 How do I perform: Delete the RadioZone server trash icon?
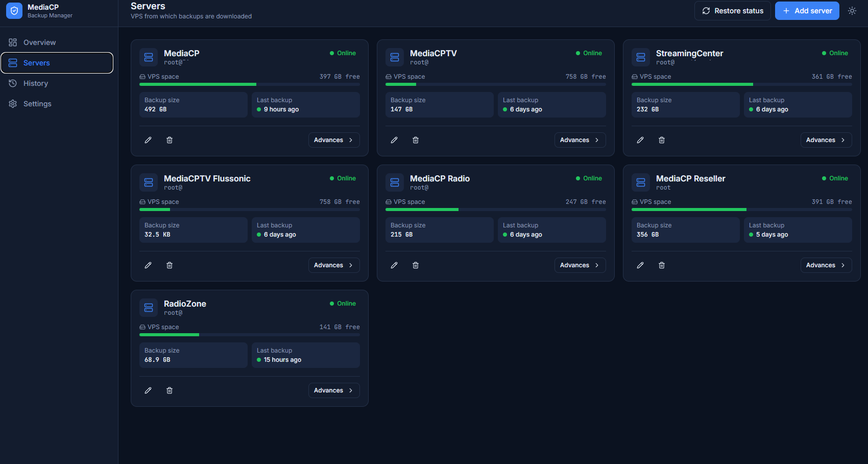click(170, 390)
